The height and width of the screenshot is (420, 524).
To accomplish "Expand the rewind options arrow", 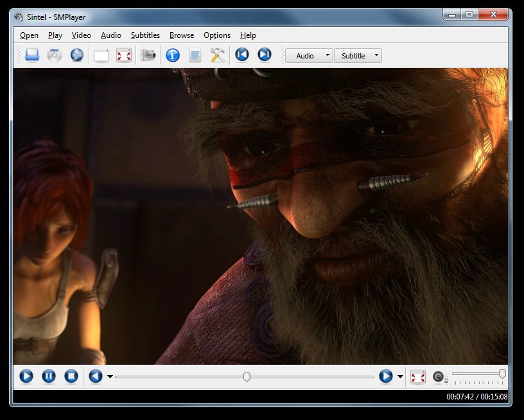I will [109, 377].
